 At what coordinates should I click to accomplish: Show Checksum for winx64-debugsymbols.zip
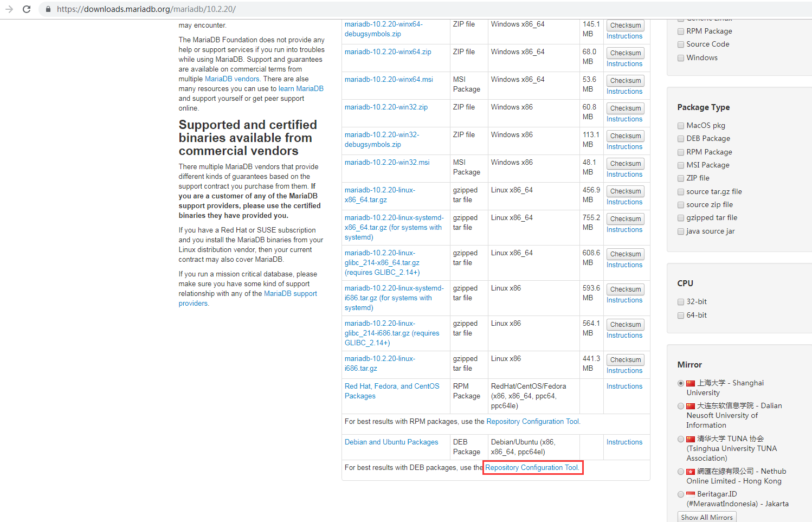tap(626, 25)
